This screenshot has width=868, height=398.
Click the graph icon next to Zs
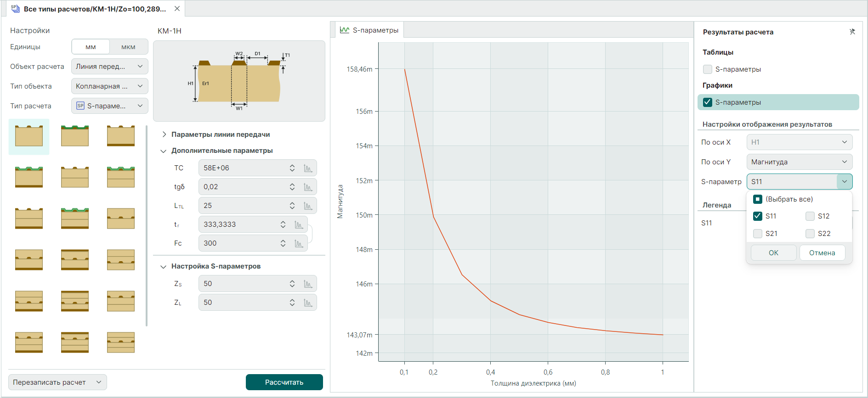point(308,284)
